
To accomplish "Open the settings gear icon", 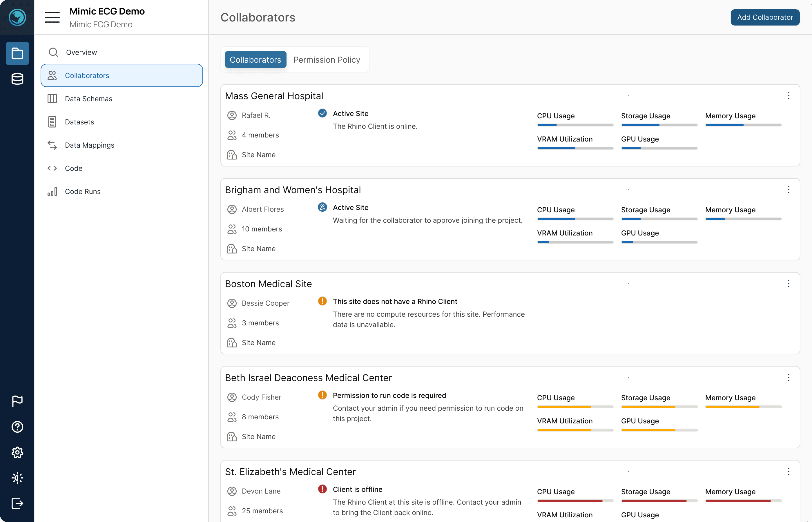I will [17, 452].
